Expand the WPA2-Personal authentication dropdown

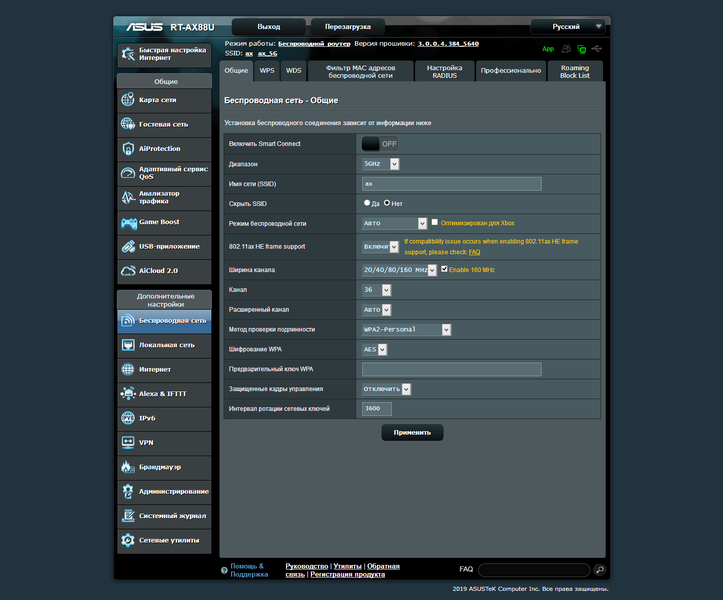(x=406, y=329)
